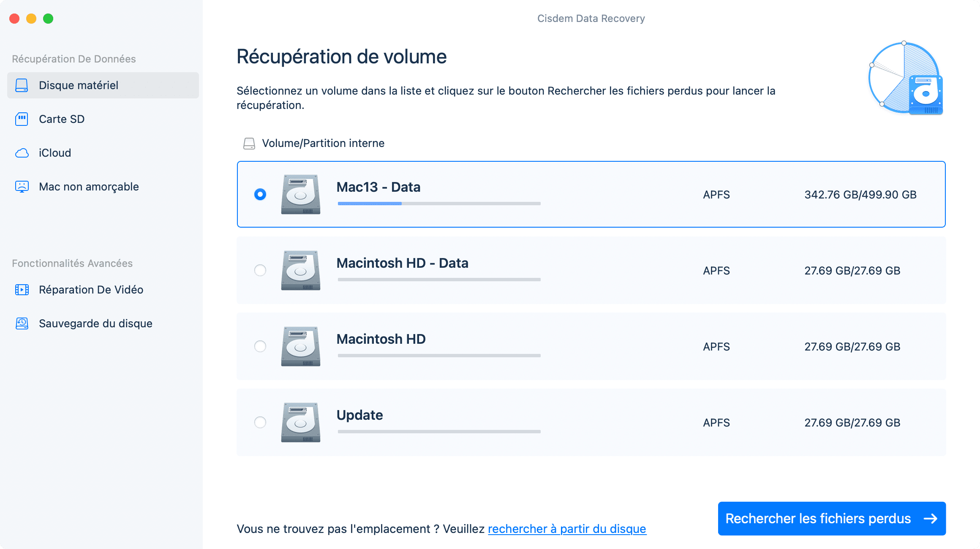Screen dimensions: 980x549
Task: Click the Disque matériel drive icon
Action: coord(22,85)
